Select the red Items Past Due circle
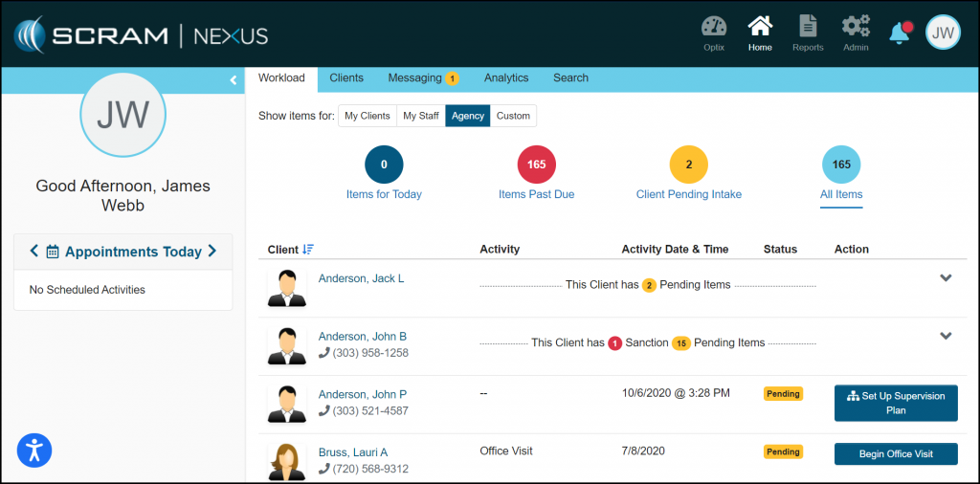This screenshot has width=980, height=484. tap(536, 165)
